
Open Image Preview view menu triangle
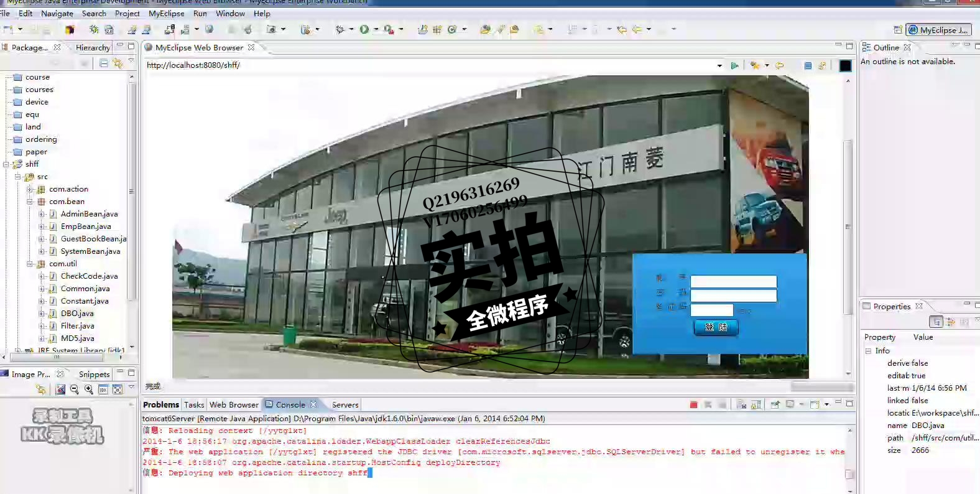131,388
